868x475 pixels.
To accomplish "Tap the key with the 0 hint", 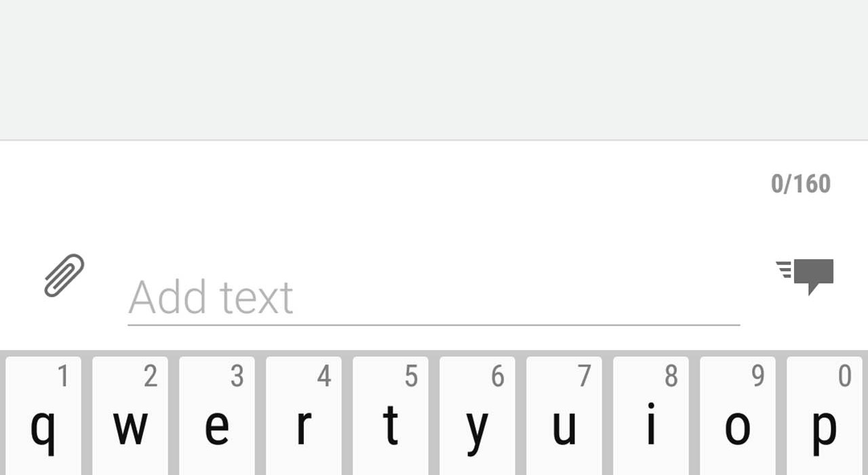I will coord(825,415).
